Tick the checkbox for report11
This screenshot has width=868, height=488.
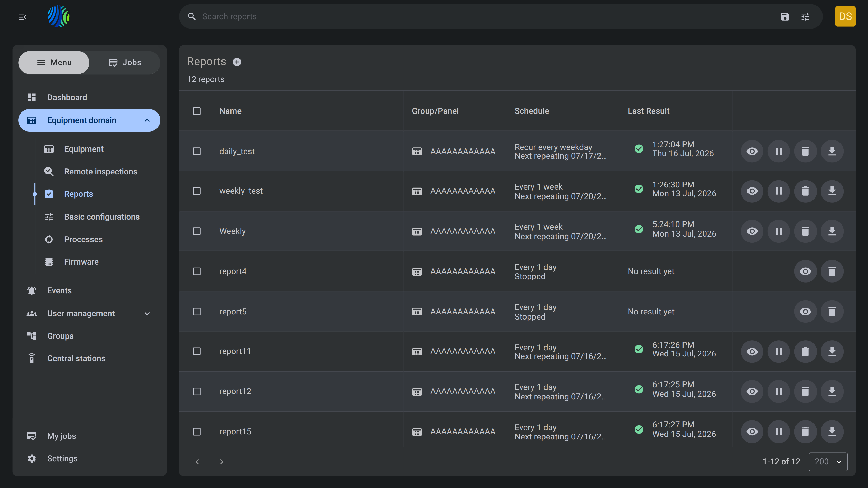(x=197, y=351)
